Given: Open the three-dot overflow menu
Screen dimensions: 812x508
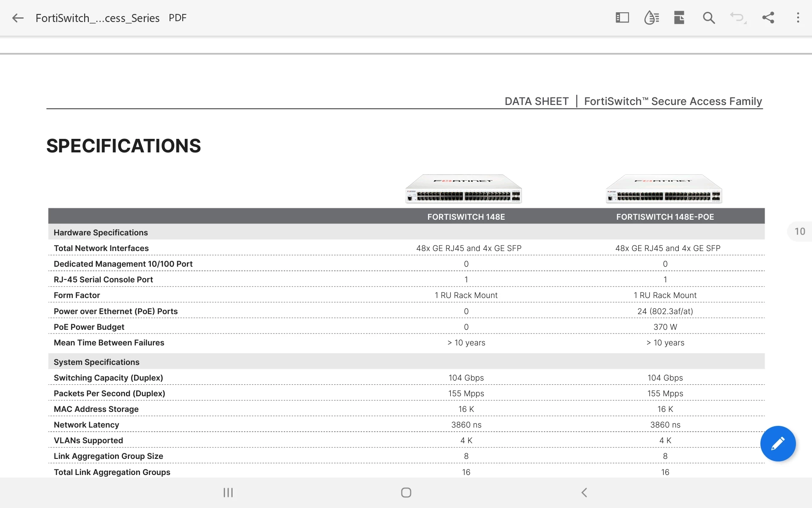Looking at the screenshot, I should (x=798, y=18).
